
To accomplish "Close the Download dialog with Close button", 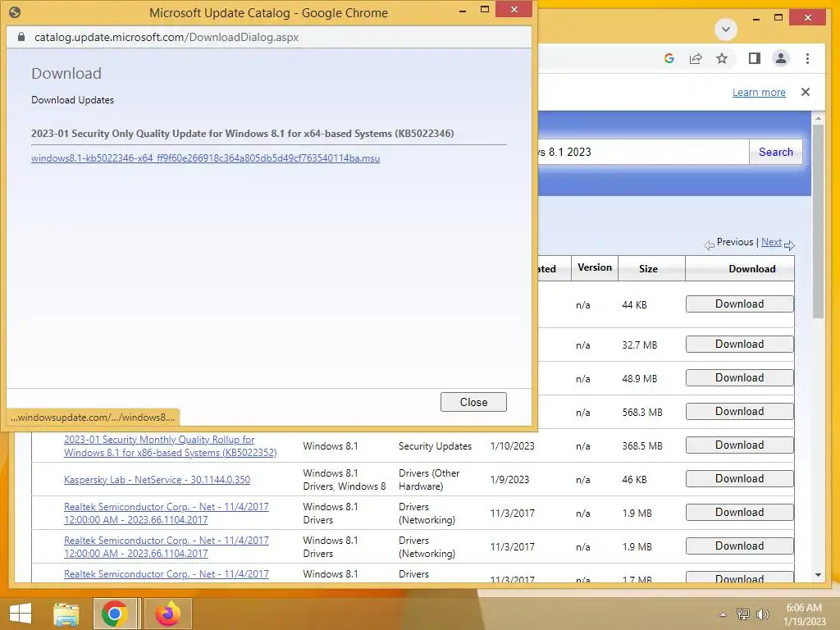I will (x=473, y=402).
